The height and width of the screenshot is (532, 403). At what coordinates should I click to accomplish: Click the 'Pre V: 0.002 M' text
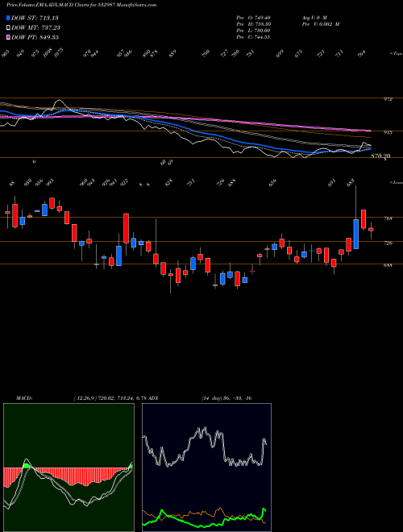[x=320, y=23]
